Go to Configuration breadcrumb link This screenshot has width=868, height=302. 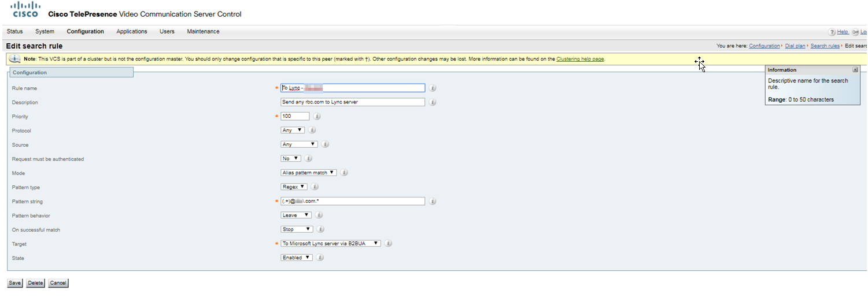point(764,46)
